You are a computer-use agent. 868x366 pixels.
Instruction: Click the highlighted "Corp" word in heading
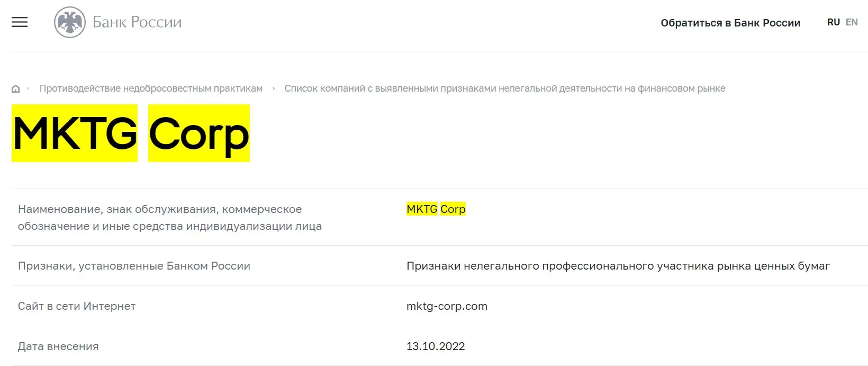click(x=198, y=134)
